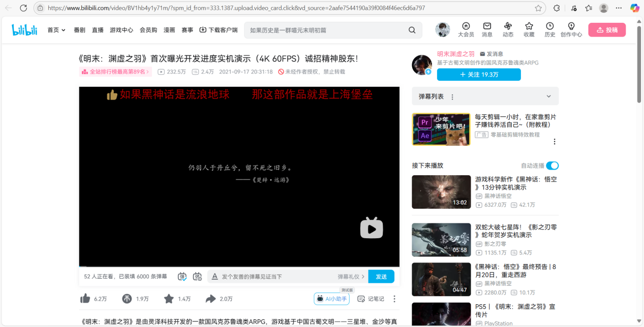Play video with bilibili TV play button
This screenshot has height=327, width=644.
click(x=372, y=228)
